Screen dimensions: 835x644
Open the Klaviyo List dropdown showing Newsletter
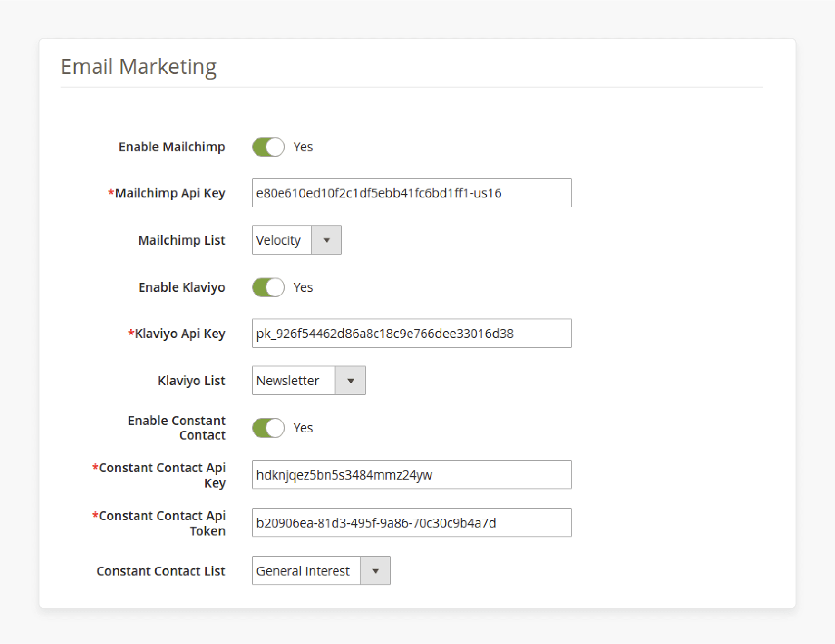[x=308, y=380]
